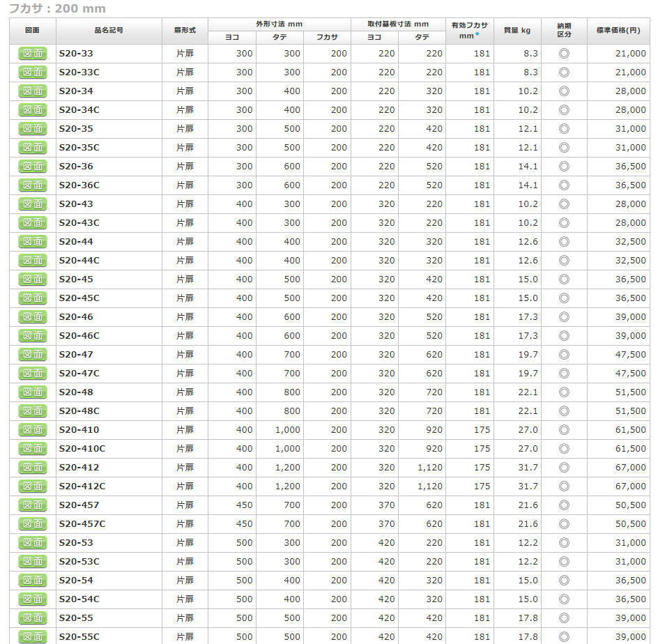View the drawing for S20-45
Screen dimensions: 658x644
pos(33,279)
